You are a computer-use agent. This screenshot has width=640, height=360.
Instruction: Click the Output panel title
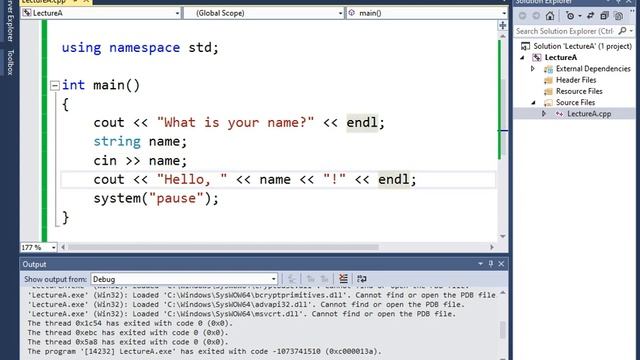click(34, 264)
